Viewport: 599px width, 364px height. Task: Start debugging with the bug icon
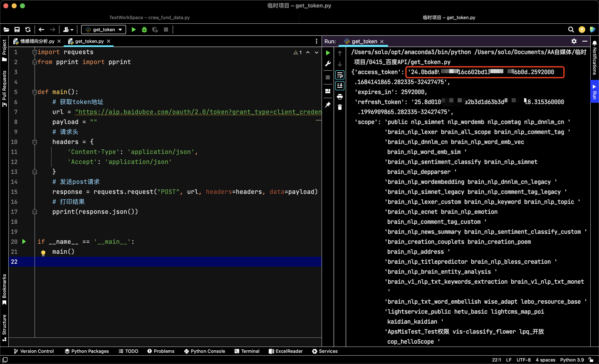pos(144,30)
